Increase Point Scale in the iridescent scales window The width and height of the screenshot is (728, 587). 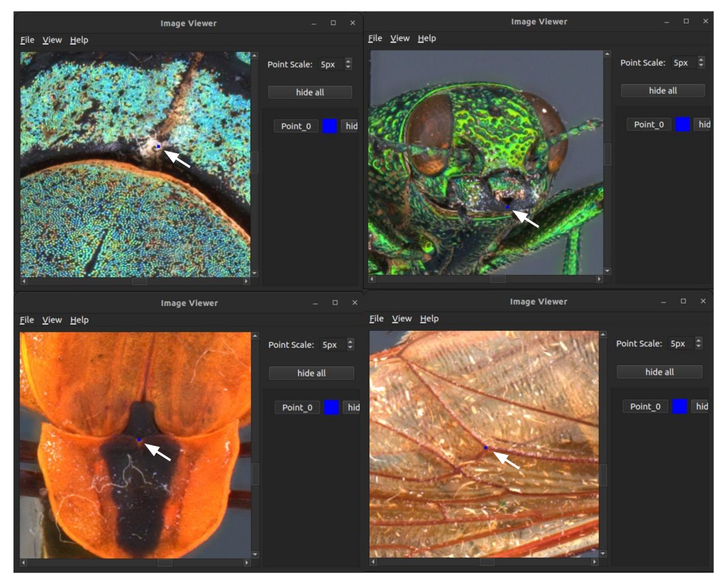click(x=348, y=61)
